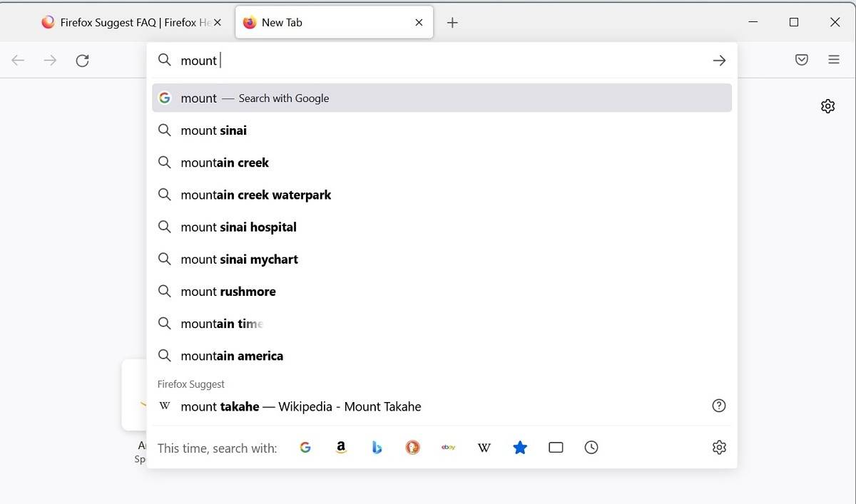Reload the current page
Viewport: 856px width, 504px height.
[82, 61]
